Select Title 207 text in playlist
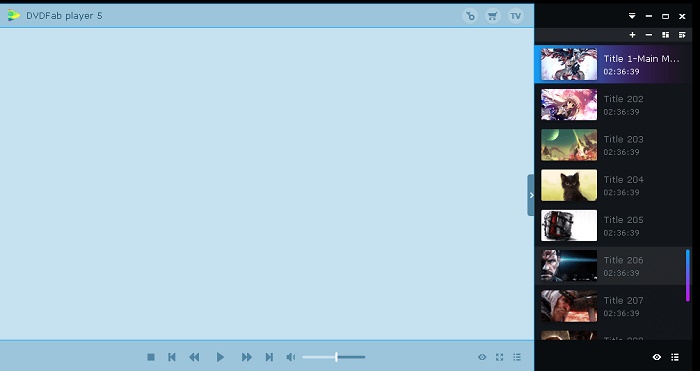 point(624,300)
